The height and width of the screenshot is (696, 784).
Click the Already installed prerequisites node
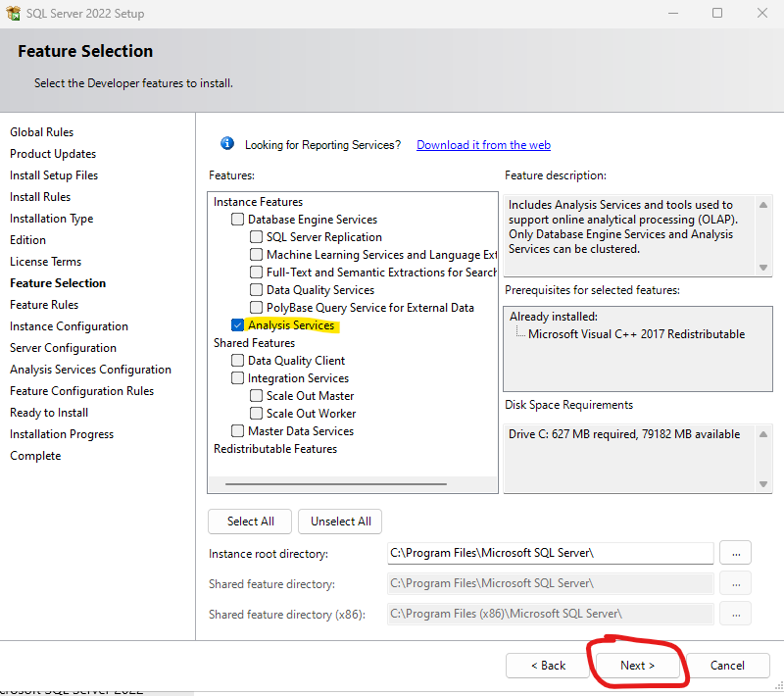click(554, 317)
